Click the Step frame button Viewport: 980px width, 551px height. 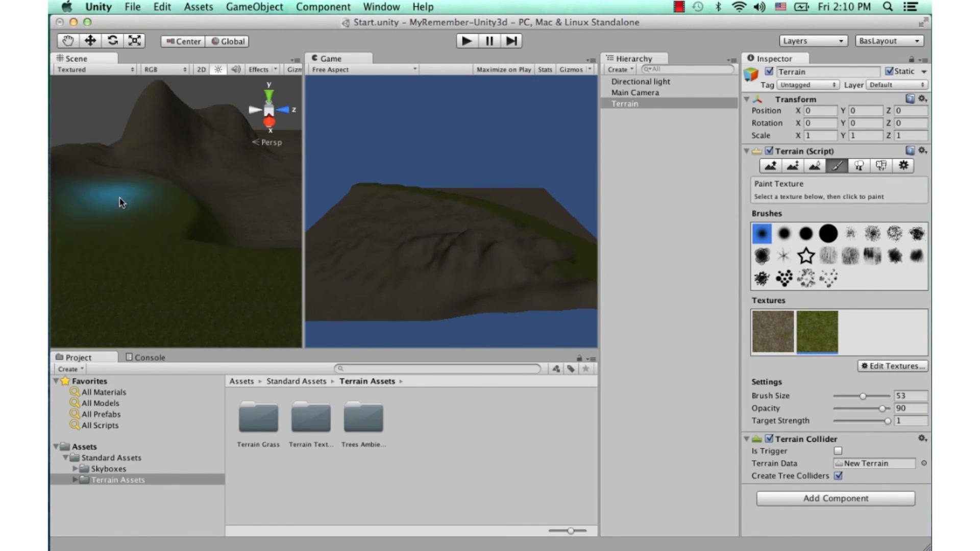(x=511, y=41)
